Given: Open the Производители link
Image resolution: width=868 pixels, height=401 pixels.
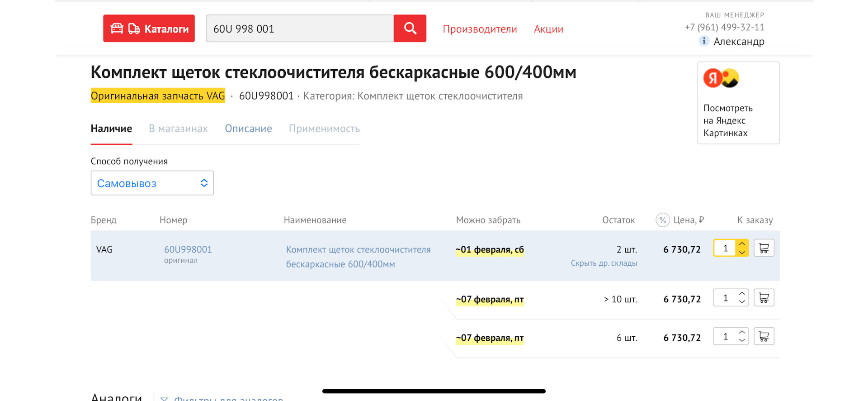Looking at the screenshot, I should 480,29.
